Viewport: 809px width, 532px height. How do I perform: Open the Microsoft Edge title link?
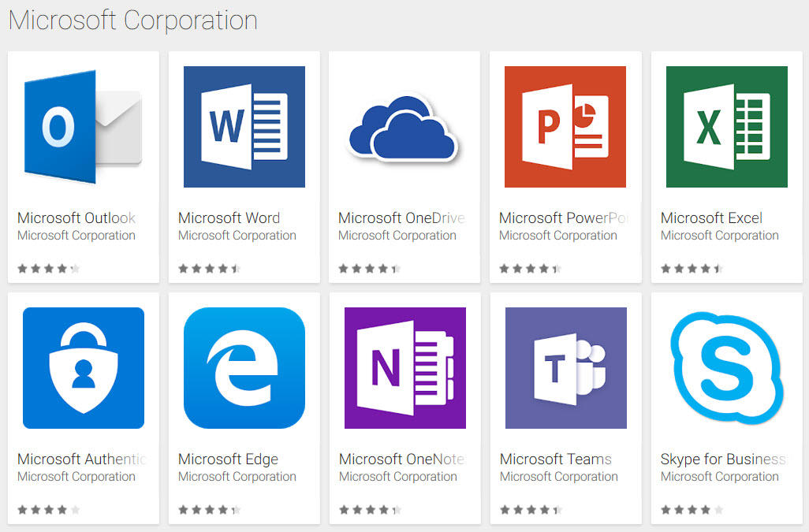[228, 459]
